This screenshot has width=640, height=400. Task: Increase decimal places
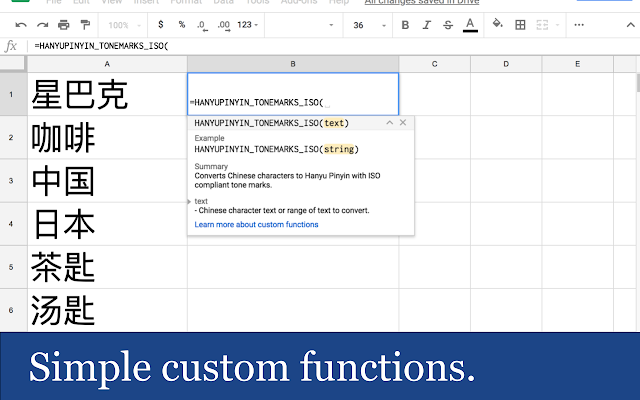[x=224, y=26]
